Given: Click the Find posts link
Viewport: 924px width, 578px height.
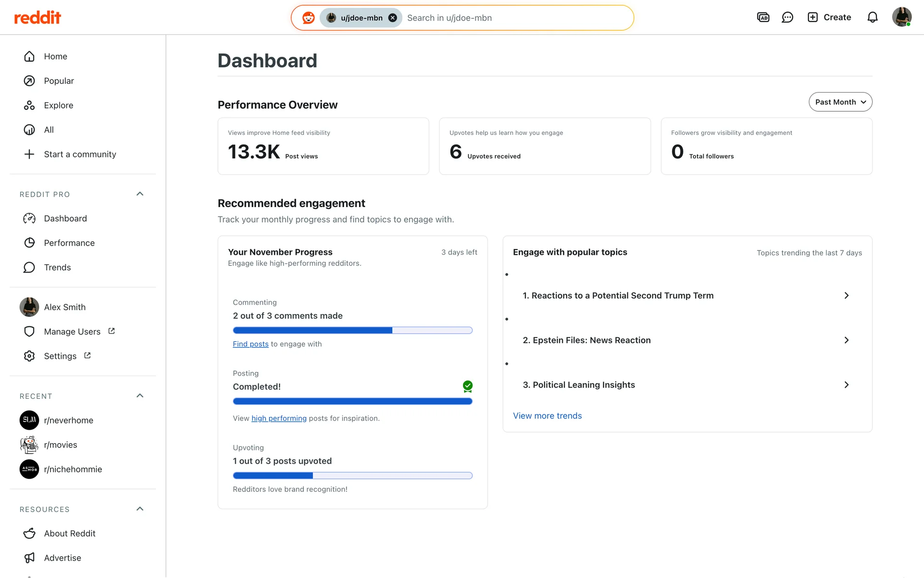Looking at the screenshot, I should click(250, 344).
